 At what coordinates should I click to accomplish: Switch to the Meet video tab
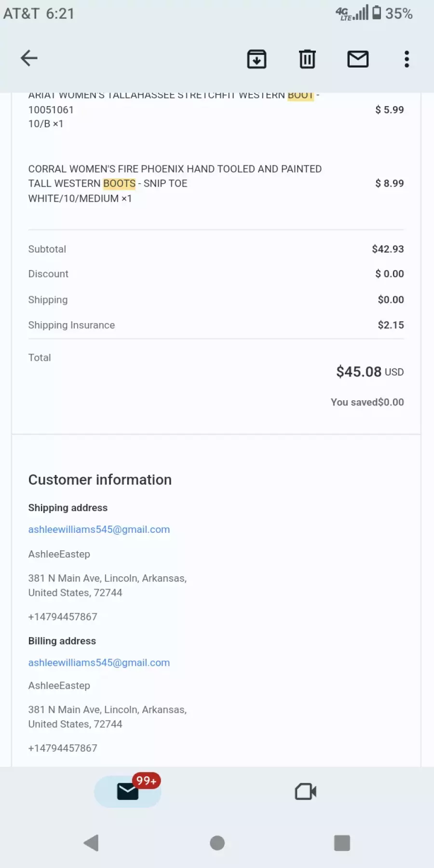pos(306,791)
